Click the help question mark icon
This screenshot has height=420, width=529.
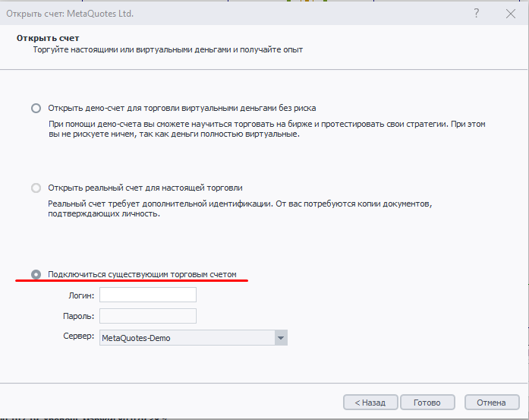click(477, 13)
